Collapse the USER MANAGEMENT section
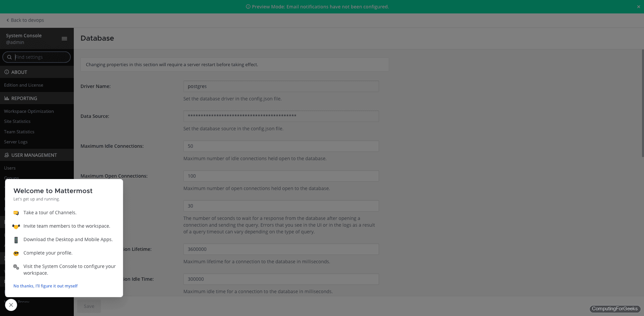 [34, 155]
